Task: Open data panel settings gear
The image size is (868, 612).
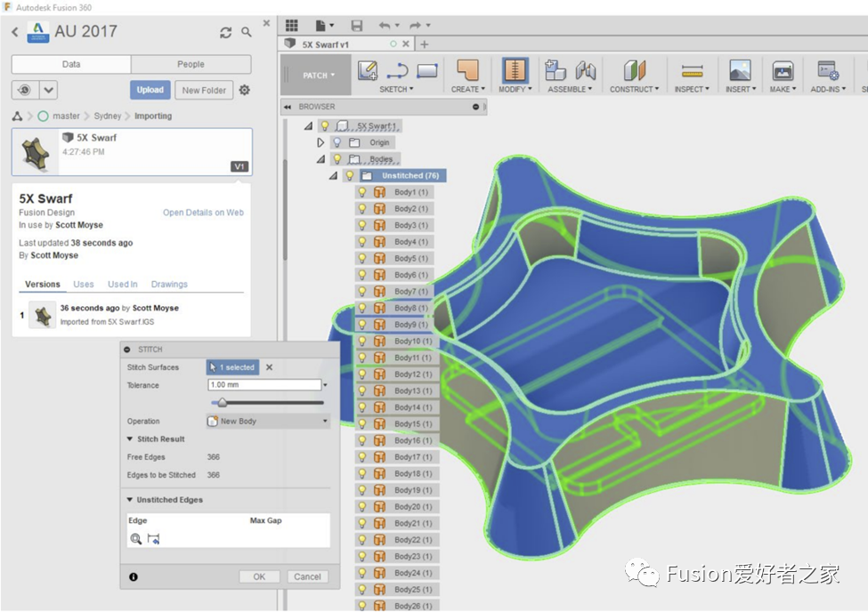Action: click(x=245, y=90)
